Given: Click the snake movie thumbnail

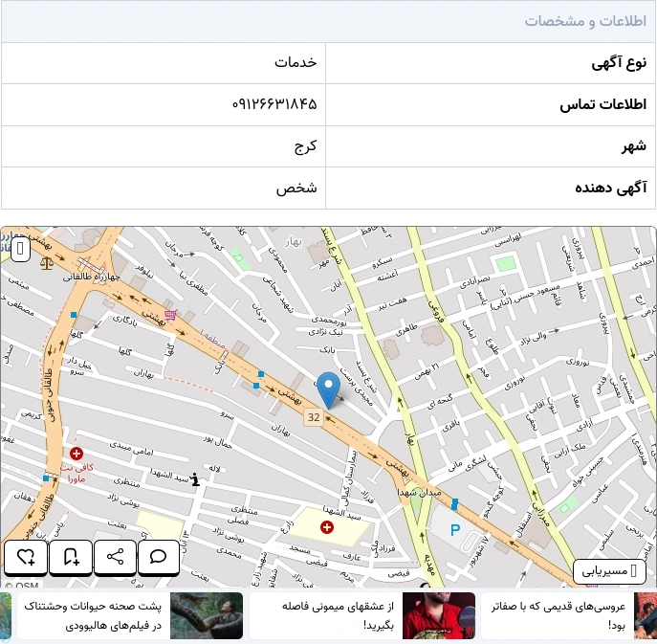Looking at the screenshot, I should [x=207, y=615].
